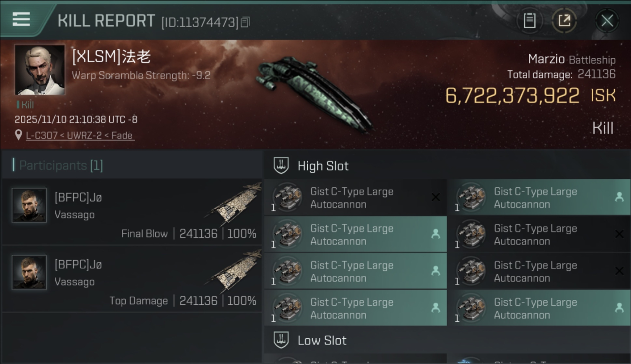
Task: Click the Vassago ship in Top Damage row
Action: [235, 271]
